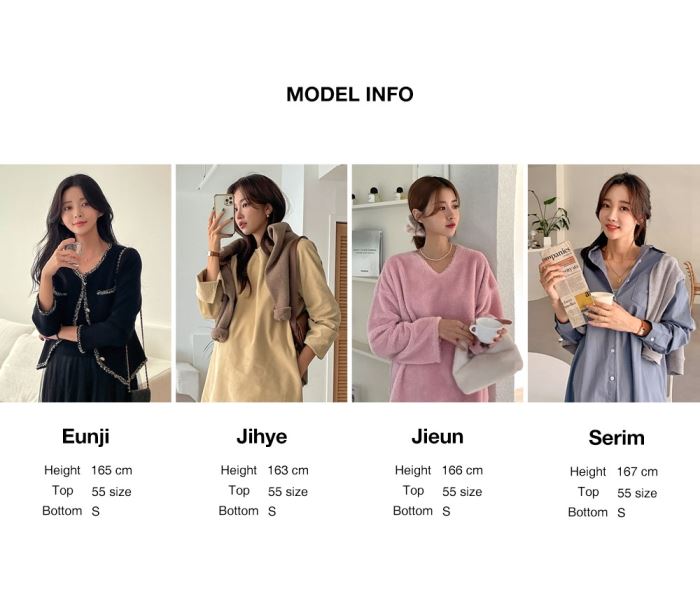The height and width of the screenshot is (610, 700).
Task: Open Serim's blue shirt photo
Action: pyautogui.click(x=614, y=283)
